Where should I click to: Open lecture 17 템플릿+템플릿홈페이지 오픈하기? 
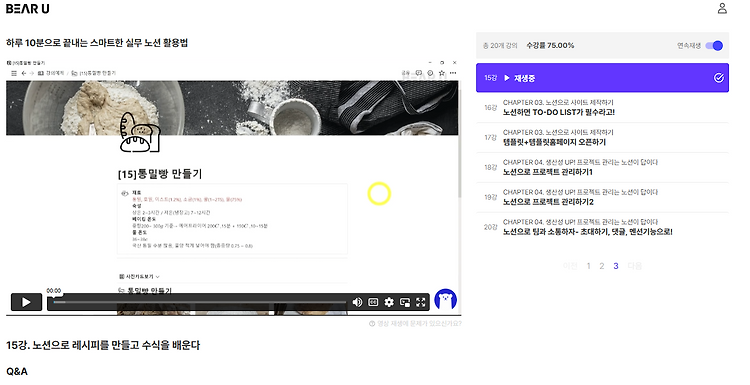pyautogui.click(x=602, y=138)
